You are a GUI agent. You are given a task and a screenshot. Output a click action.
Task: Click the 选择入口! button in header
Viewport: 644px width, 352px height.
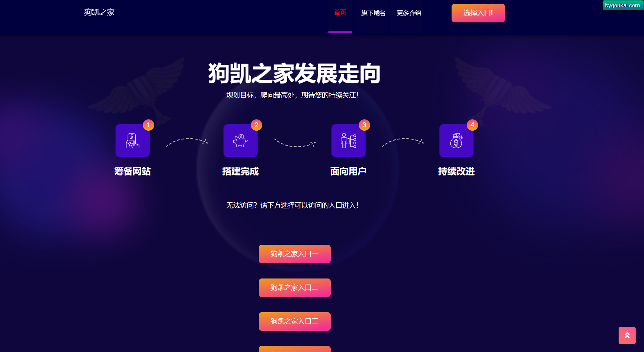478,13
